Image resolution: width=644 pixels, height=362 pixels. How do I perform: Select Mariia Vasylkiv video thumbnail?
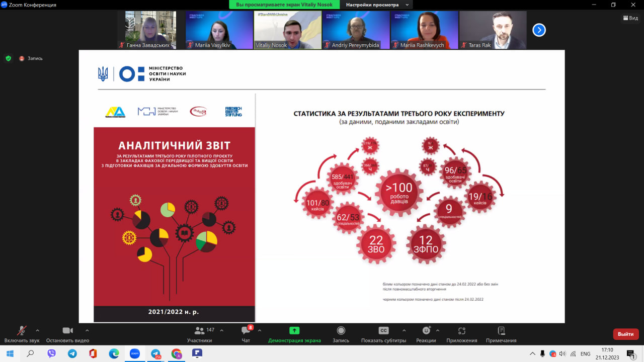coord(219,30)
